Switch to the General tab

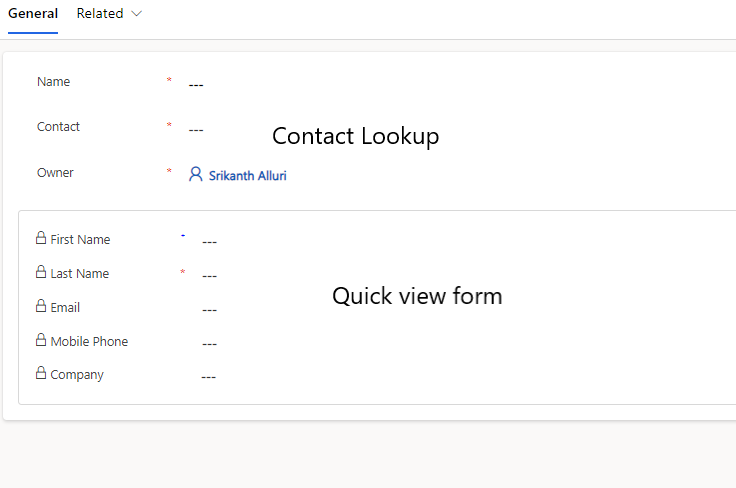click(x=32, y=14)
